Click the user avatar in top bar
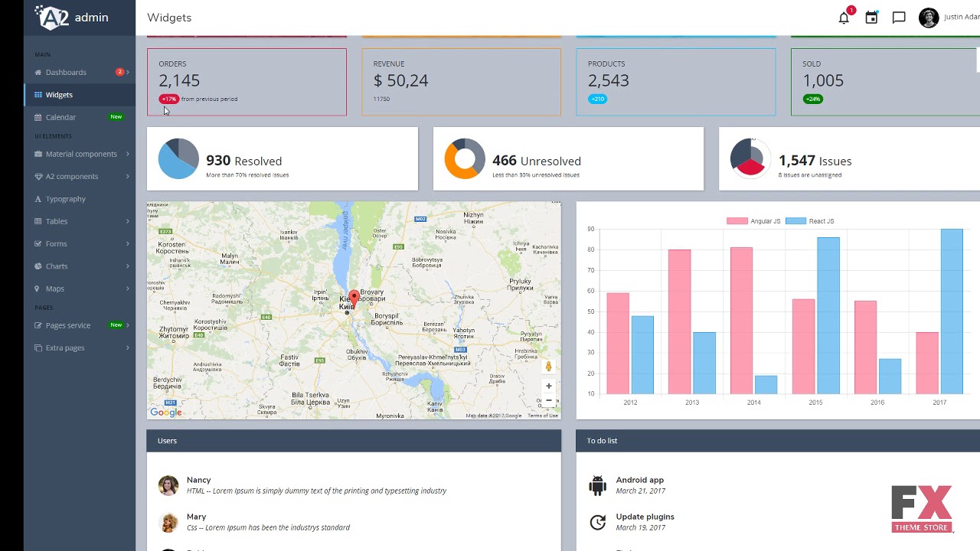The width and height of the screenshot is (980, 551). [x=929, y=18]
